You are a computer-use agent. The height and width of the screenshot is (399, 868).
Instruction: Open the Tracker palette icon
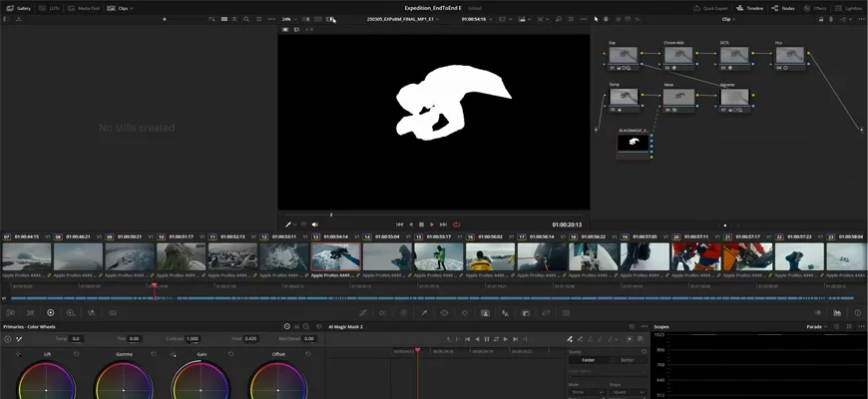[465, 312]
